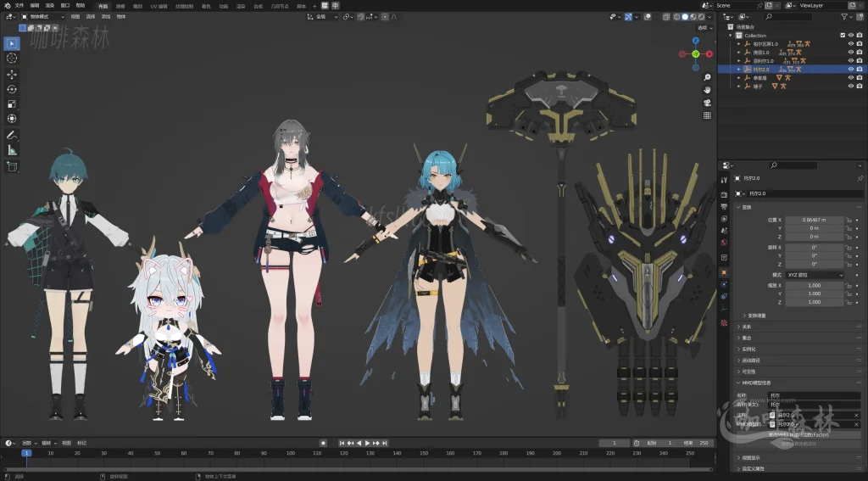Hide the 托尔2.0 object with its eye icon
Image resolution: width=868 pixels, height=481 pixels.
(x=851, y=70)
